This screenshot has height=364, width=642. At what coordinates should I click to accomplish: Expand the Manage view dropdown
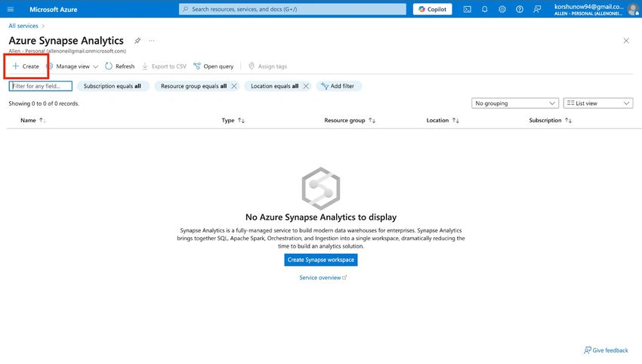(73, 66)
